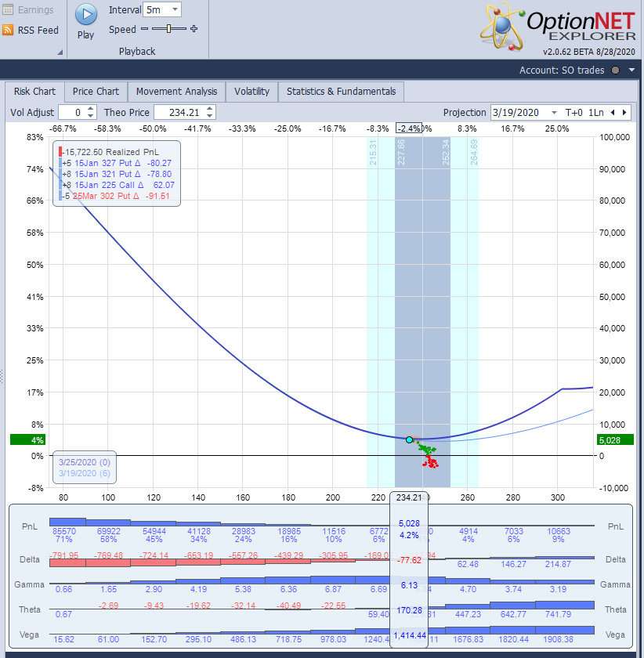Viewport: 644px width, 658px height.
Task: Click the highlighted 170.28 Theta value
Action: 409,610
